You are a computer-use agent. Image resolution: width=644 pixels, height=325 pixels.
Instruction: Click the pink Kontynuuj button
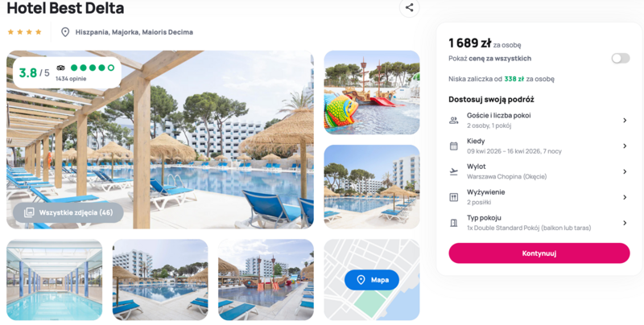(539, 253)
